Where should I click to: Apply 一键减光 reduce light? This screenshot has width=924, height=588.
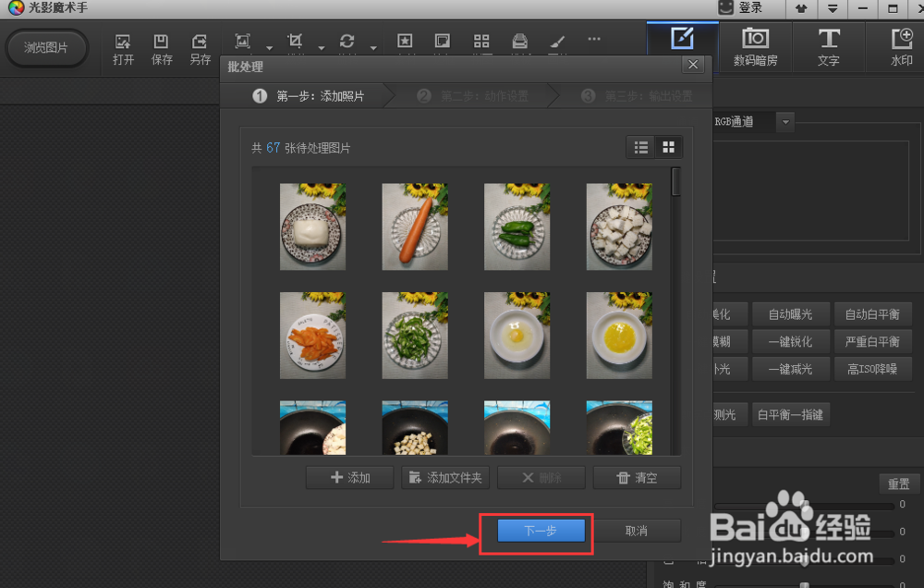(x=790, y=369)
